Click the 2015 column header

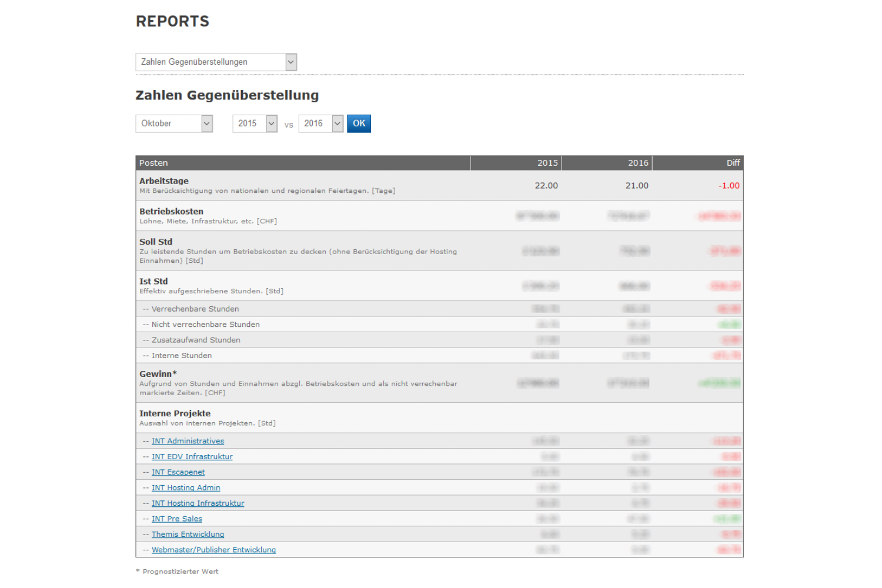click(547, 163)
